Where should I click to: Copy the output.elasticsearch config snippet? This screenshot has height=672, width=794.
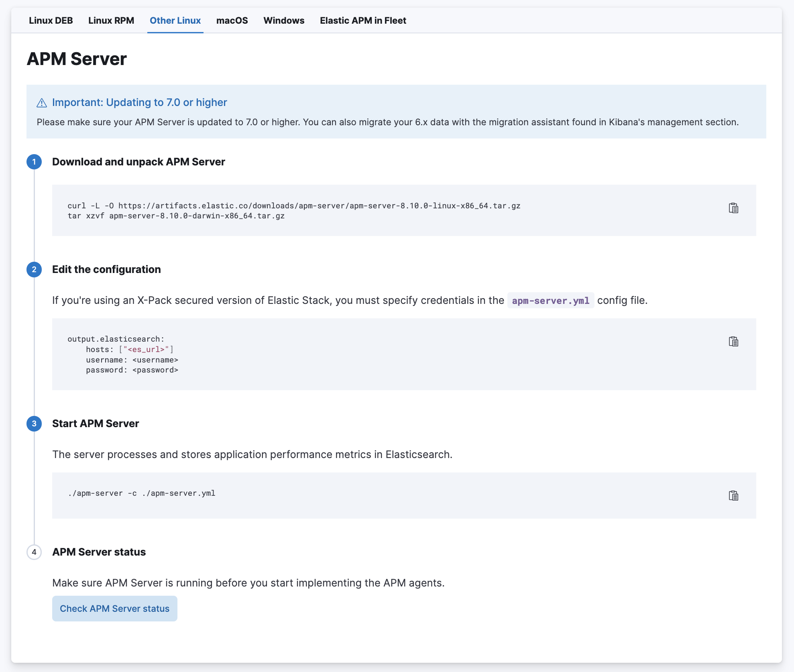(x=733, y=341)
